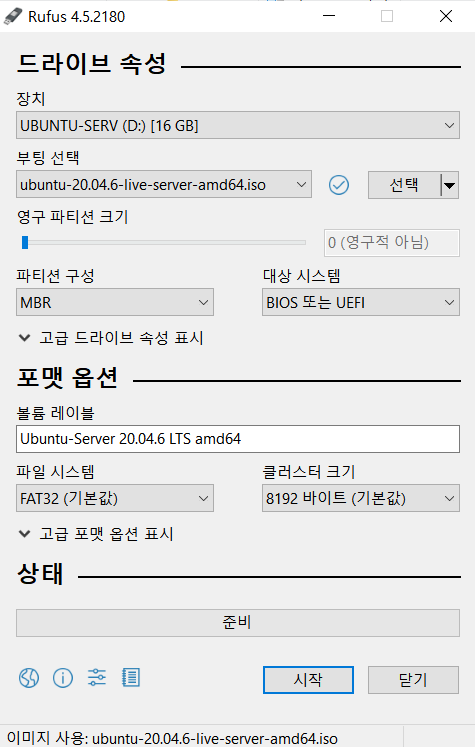Expand 고급 포맷 옵션 표시 section

coord(96,534)
